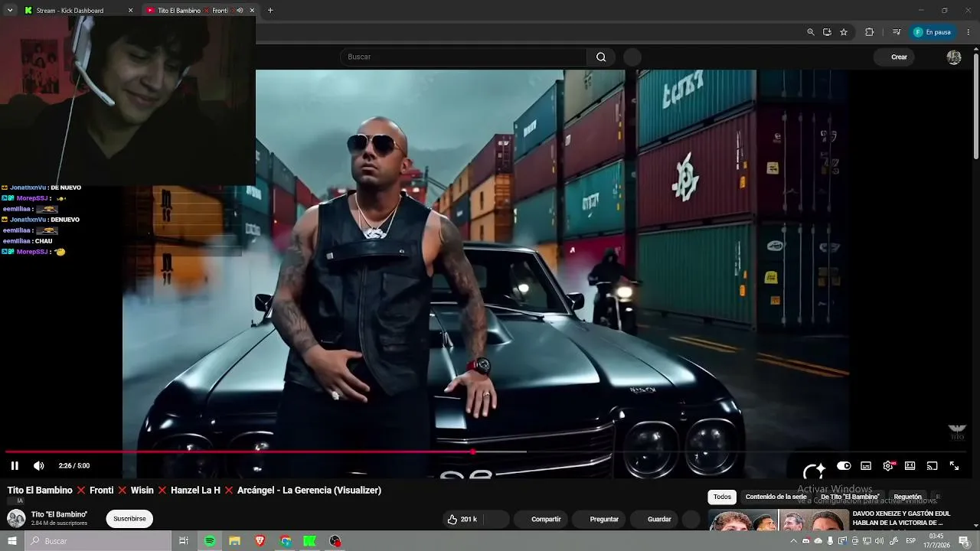Viewport: 980px width, 551px height.
Task: Open the Kick app on the taskbar
Action: pyautogui.click(x=309, y=541)
